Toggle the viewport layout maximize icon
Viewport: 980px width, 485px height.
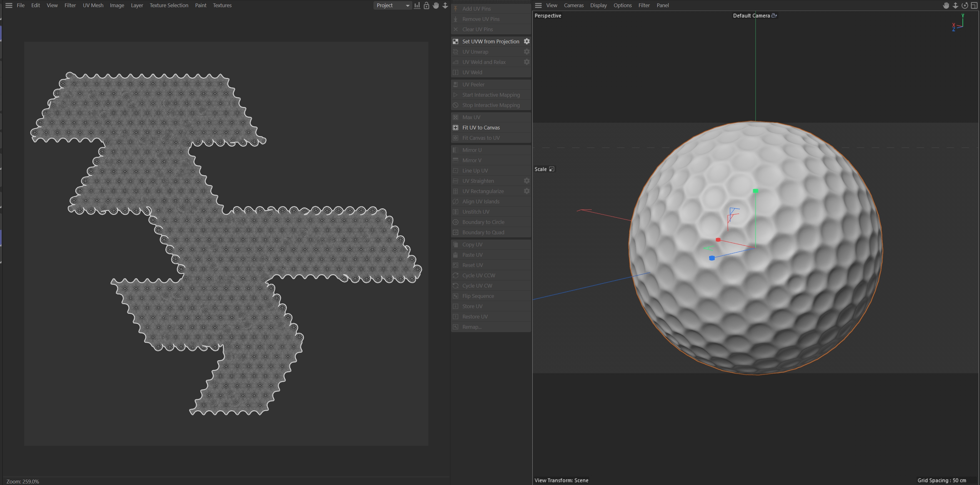(x=974, y=5)
